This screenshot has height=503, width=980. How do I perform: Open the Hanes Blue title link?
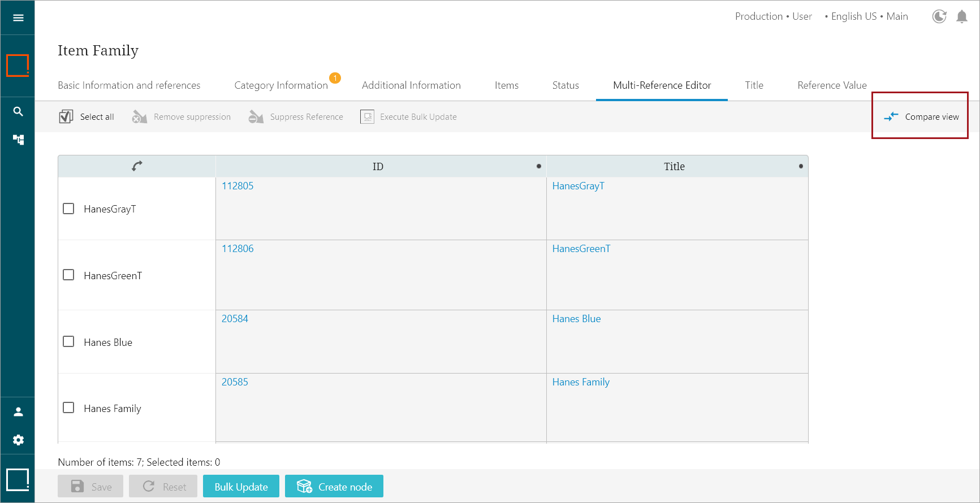pyautogui.click(x=576, y=319)
